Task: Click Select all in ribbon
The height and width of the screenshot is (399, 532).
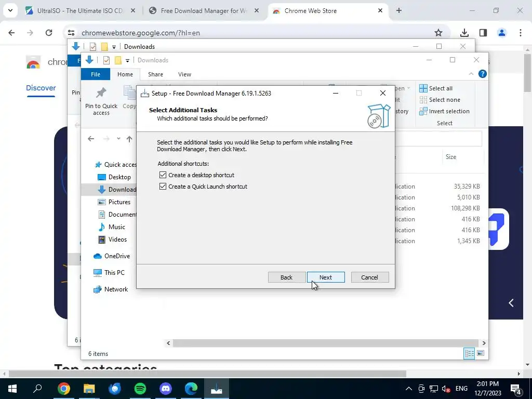Action: (x=436, y=88)
